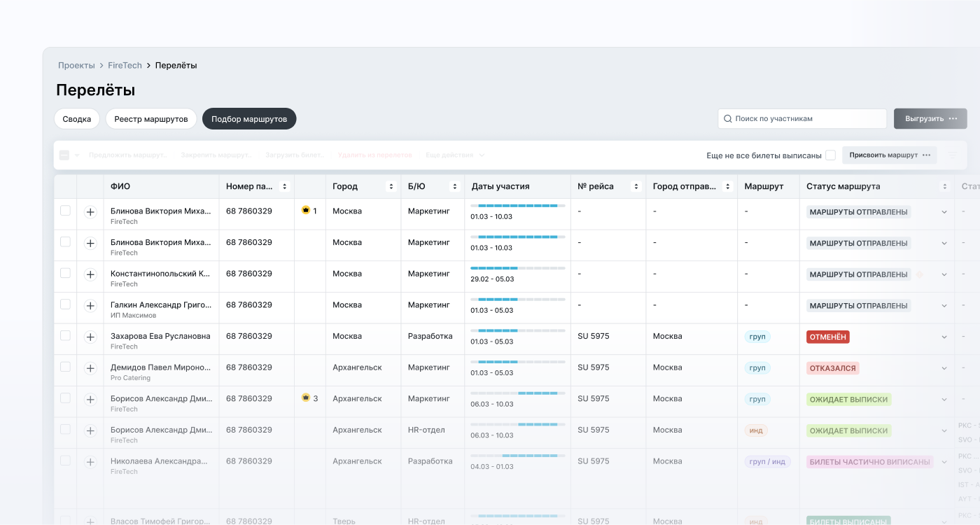This screenshot has width=980, height=525.
Task: Click plus icon beside Демидов Павел
Action: pos(90,368)
